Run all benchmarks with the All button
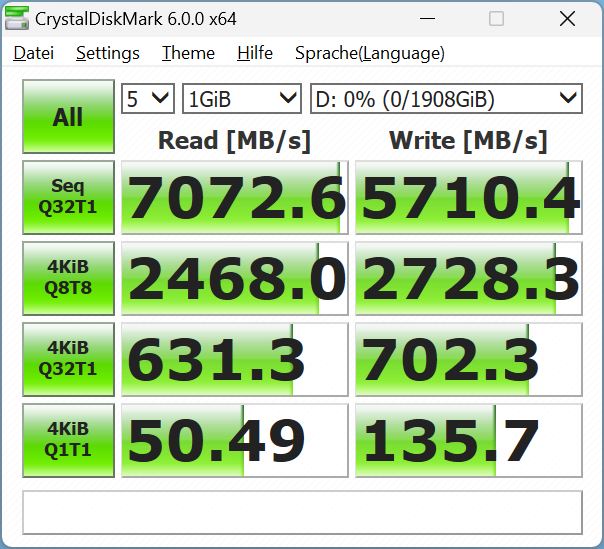The height and width of the screenshot is (549, 604). (x=67, y=117)
